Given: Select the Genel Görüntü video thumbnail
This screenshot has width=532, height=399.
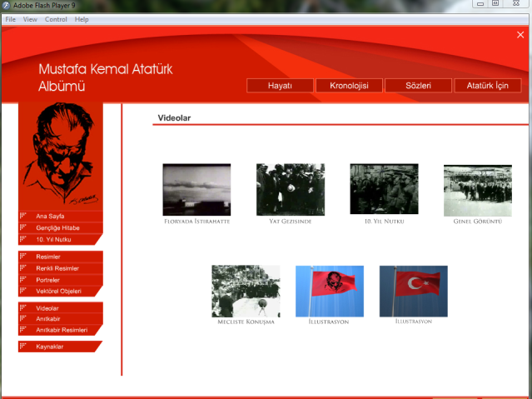Looking at the screenshot, I should point(477,189).
